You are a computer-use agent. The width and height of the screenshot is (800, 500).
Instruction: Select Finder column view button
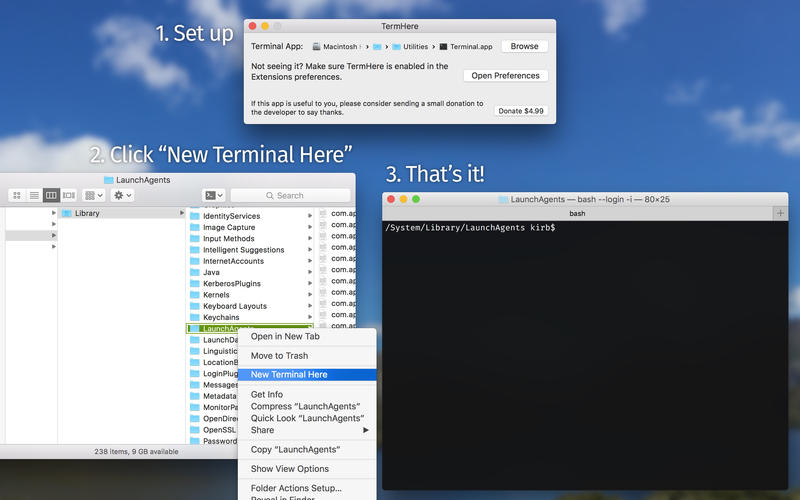(52, 195)
